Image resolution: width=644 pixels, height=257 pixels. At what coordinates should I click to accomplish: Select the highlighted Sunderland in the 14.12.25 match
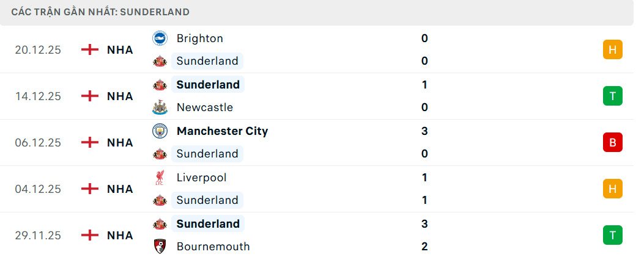(208, 84)
